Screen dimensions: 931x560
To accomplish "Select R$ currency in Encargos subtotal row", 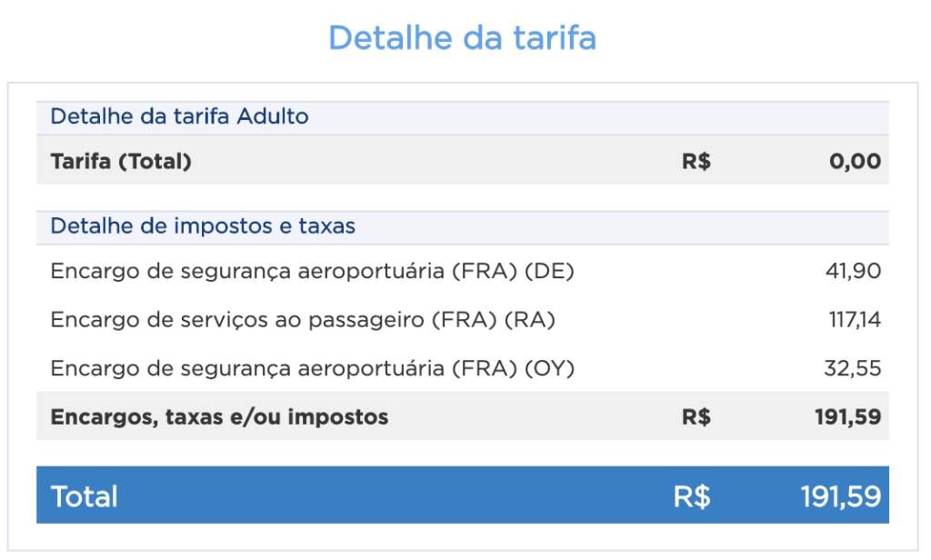I will pos(696,417).
